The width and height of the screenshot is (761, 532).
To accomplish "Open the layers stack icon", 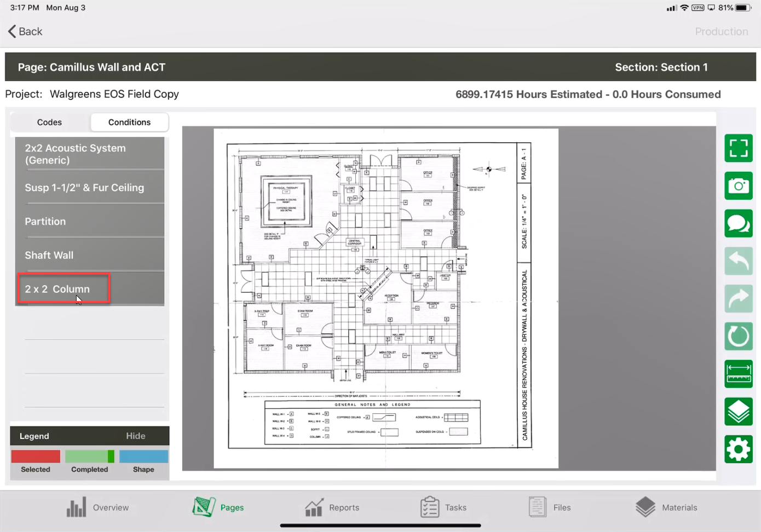I will pyautogui.click(x=738, y=412).
